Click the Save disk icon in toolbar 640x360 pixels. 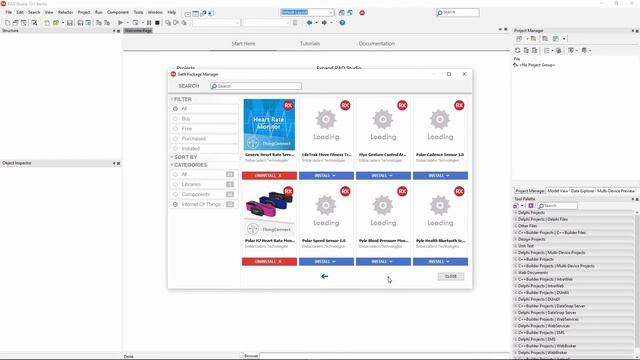(x=70, y=23)
